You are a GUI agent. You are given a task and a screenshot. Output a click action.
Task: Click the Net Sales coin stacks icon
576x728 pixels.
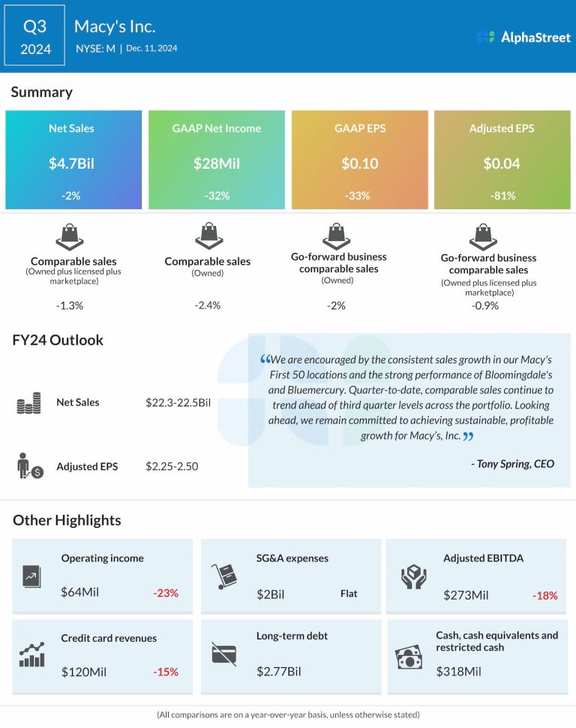28,403
